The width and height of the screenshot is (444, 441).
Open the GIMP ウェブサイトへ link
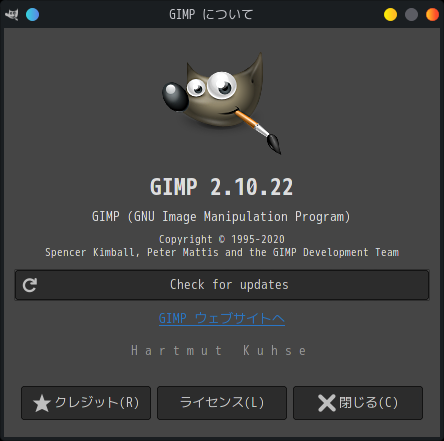click(222, 318)
